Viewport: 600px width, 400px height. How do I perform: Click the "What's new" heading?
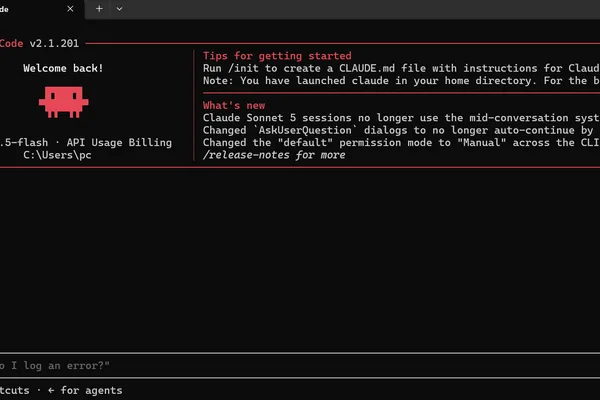pos(234,105)
